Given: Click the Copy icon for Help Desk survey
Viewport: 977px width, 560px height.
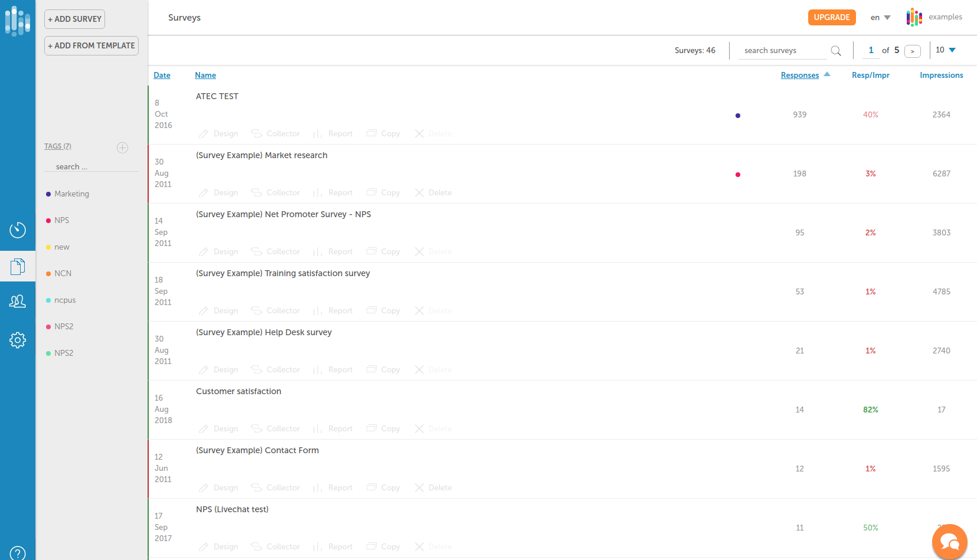Looking at the screenshot, I should point(371,369).
